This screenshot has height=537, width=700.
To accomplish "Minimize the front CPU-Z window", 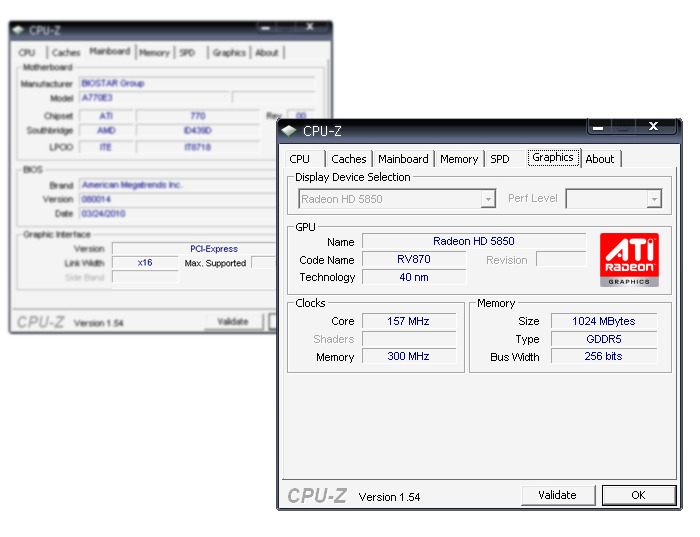I will tap(599, 128).
